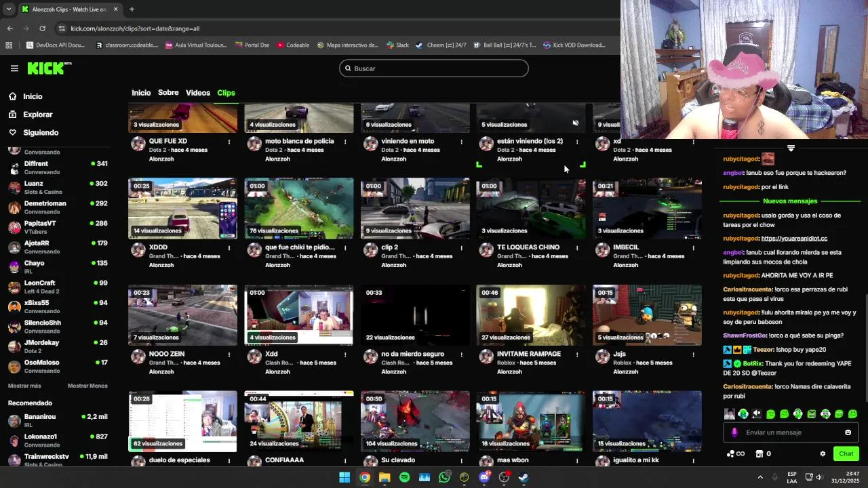
Task: Open the emoji picker in chat input
Action: click(x=848, y=432)
